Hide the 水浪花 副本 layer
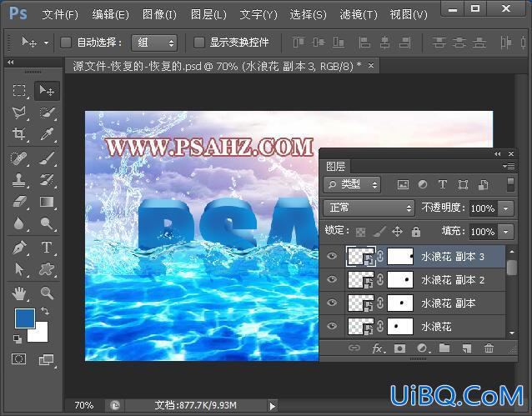The height and width of the screenshot is (416, 532). pos(332,303)
